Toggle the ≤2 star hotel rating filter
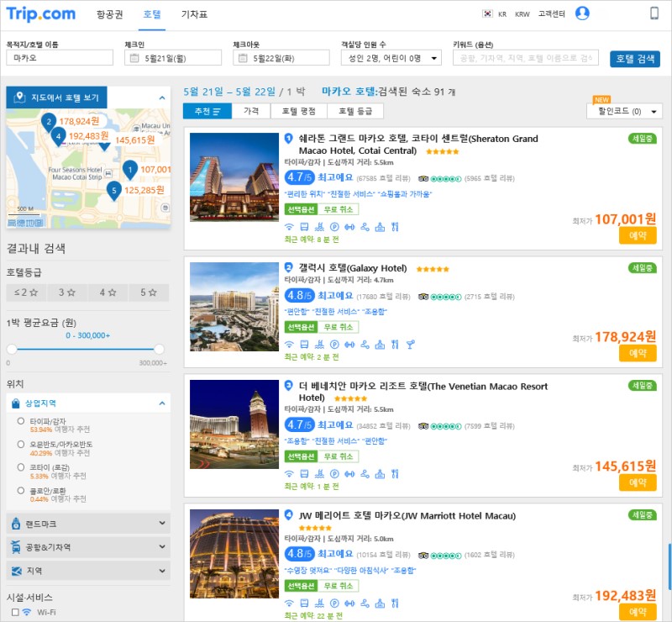The image size is (672, 622). 26,293
